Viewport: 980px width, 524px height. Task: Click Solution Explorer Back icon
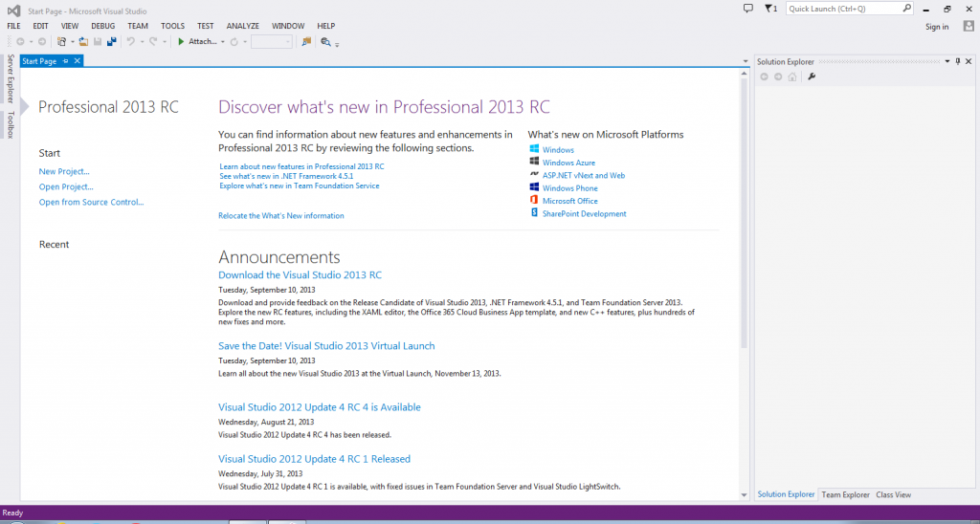(764, 76)
